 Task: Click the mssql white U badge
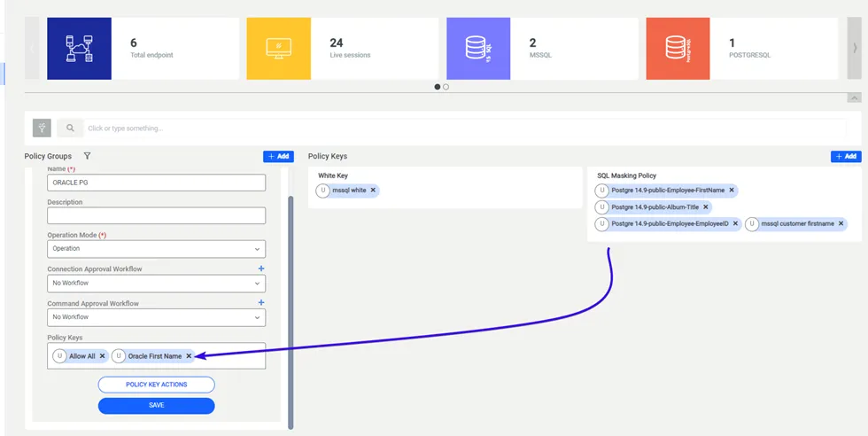tap(322, 190)
